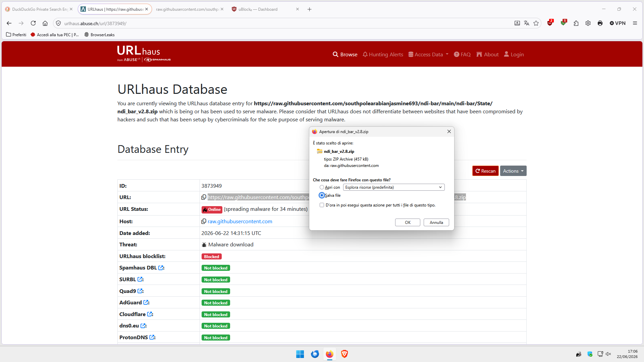Viewport: 644px width, 362px height.
Task: Open the VPN toolbar button
Action: click(618, 23)
